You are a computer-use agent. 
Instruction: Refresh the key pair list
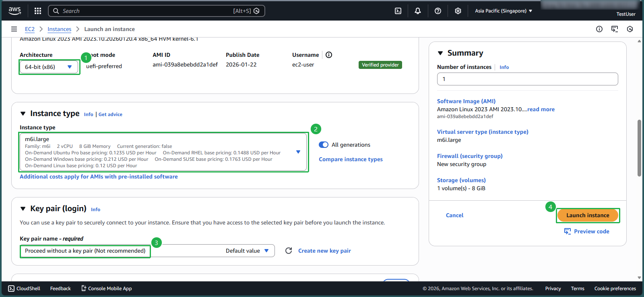pyautogui.click(x=289, y=251)
